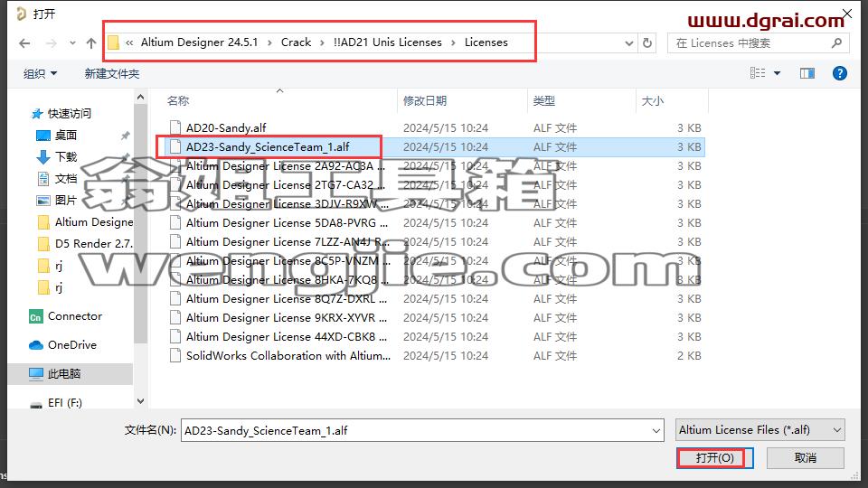868x488 pixels.
Task: Click the 取消 cancel button
Action: pyautogui.click(x=806, y=458)
